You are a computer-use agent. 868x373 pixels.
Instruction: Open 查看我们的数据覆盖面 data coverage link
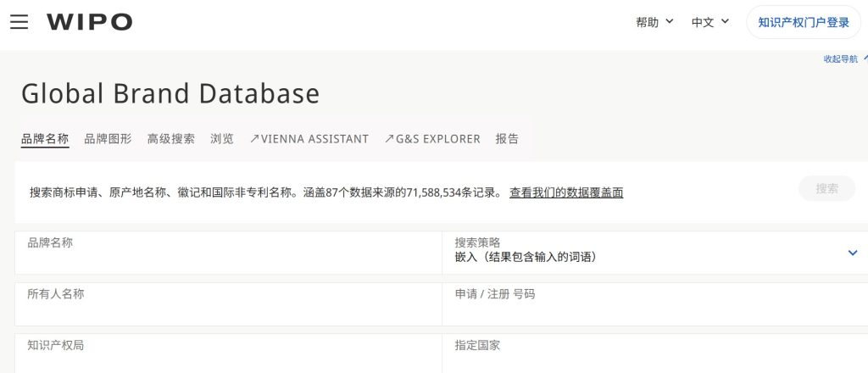point(565,192)
